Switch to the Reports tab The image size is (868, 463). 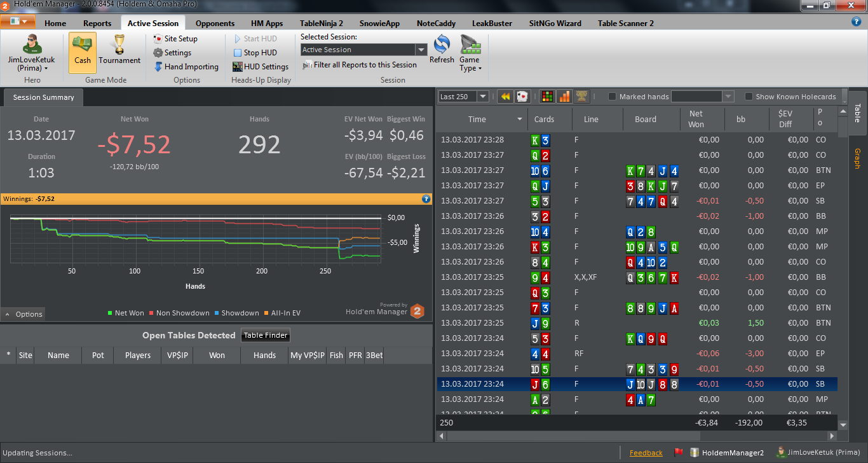[x=97, y=24]
